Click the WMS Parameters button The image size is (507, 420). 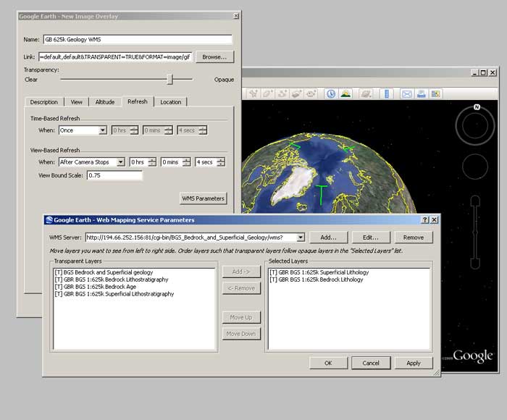[x=203, y=198]
